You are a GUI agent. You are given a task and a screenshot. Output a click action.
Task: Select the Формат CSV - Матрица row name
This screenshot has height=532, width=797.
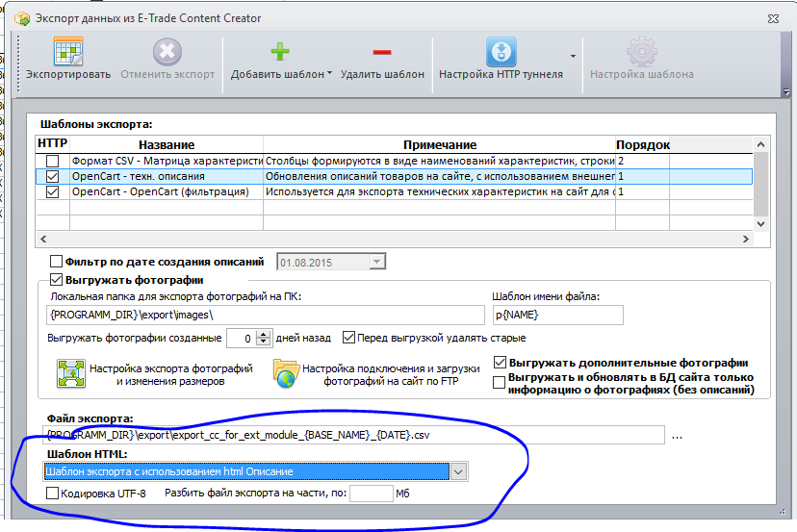pyautogui.click(x=167, y=161)
